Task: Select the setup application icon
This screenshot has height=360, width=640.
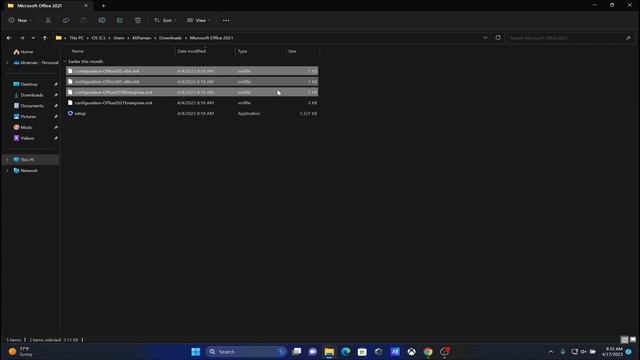Action: pyautogui.click(x=70, y=113)
